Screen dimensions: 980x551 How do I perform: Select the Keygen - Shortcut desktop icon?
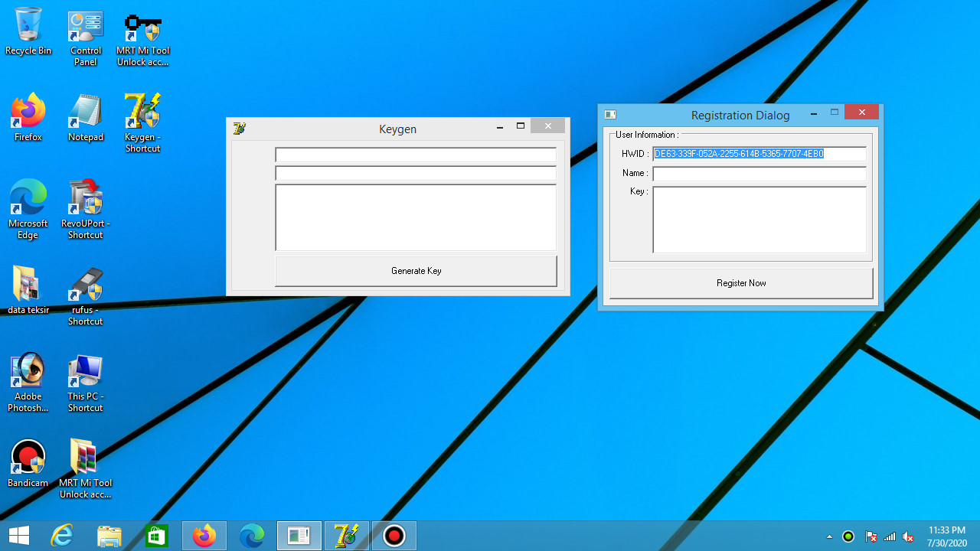tap(142, 124)
